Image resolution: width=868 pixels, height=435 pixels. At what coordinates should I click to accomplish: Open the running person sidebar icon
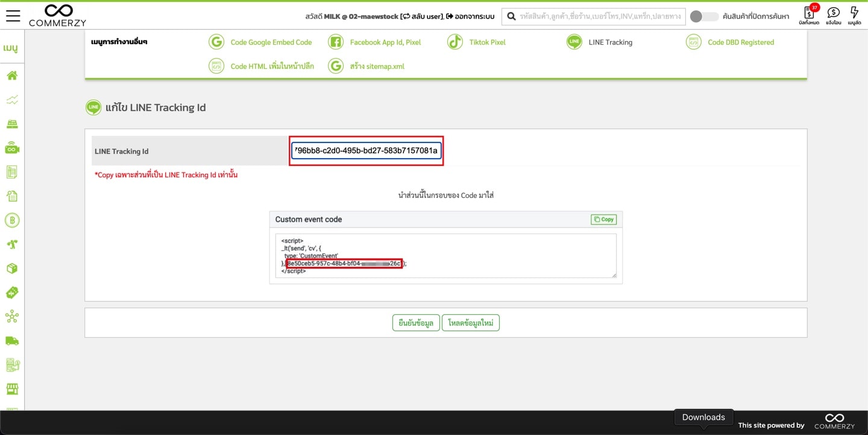pyautogui.click(x=12, y=244)
